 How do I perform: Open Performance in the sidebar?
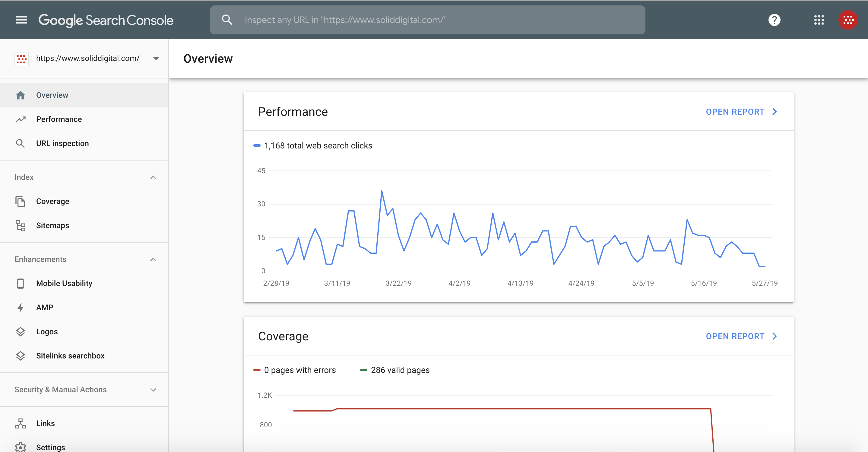(84, 119)
